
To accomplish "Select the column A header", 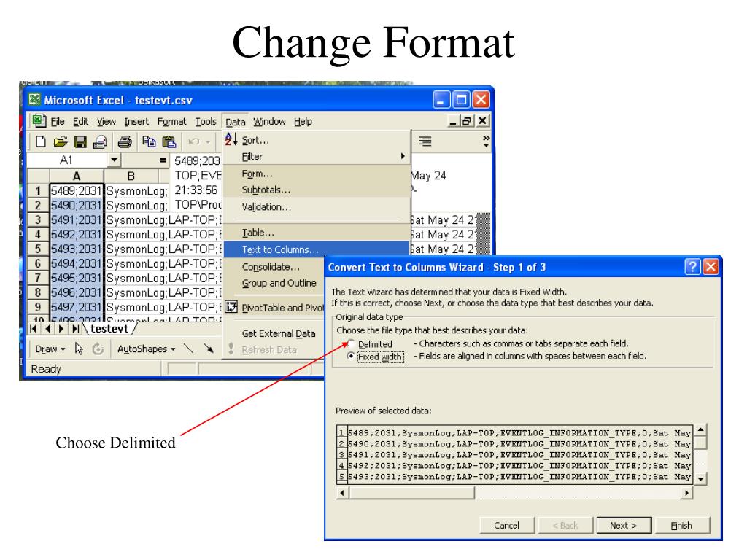I will pyautogui.click(x=76, y=176).
